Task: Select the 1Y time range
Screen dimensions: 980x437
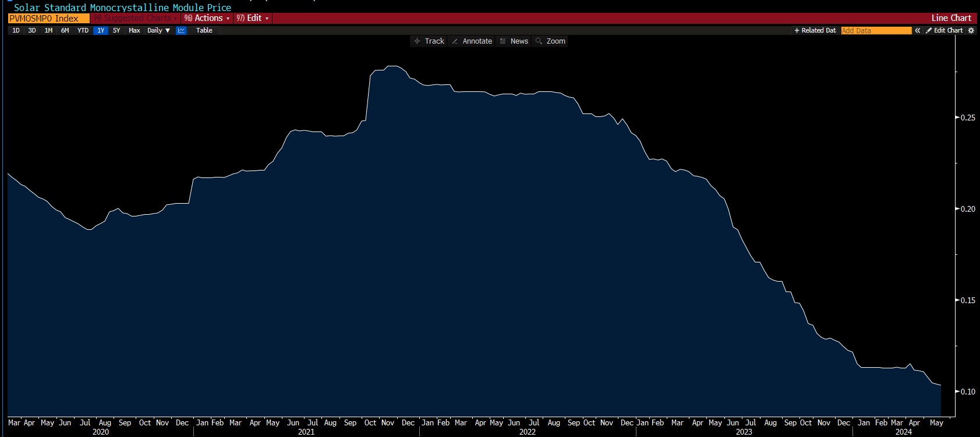Action: [x=101, y=30]
